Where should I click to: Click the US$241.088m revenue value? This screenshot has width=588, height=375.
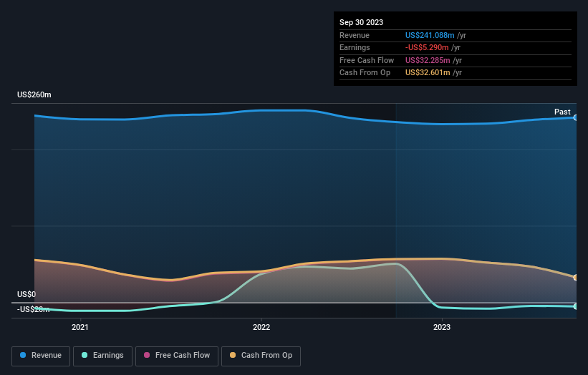[x=430, y=35]
